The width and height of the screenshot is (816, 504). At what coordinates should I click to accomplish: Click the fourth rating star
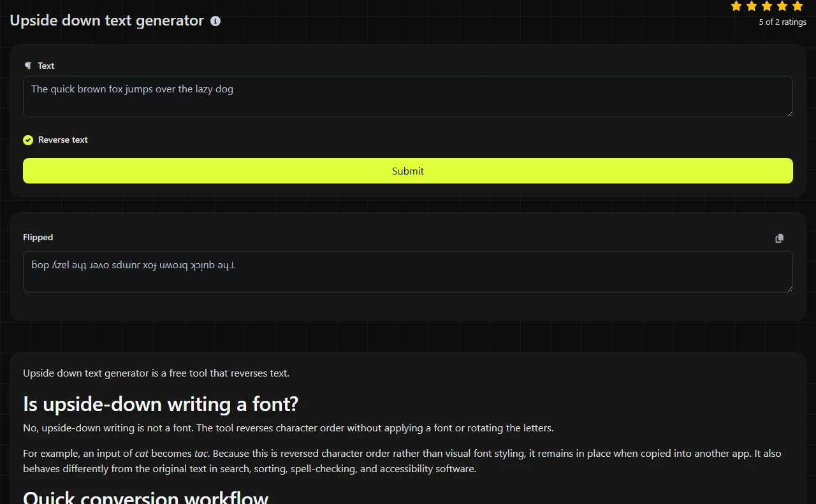(782, 6)
